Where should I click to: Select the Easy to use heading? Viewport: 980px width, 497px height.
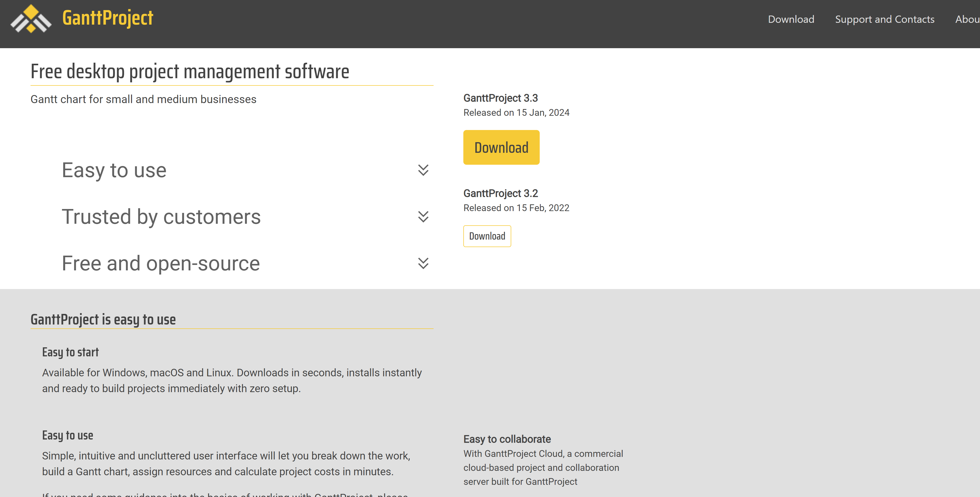(x=114, y=170)
